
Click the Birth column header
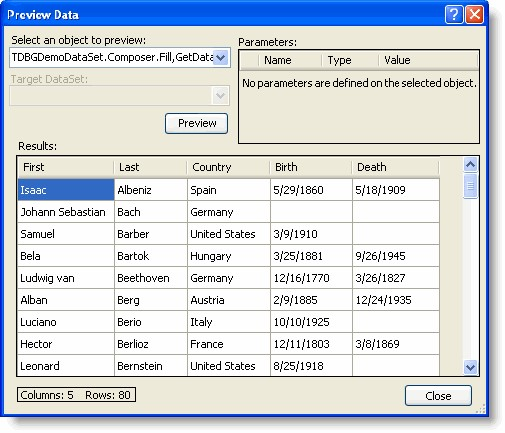[311, 167]
